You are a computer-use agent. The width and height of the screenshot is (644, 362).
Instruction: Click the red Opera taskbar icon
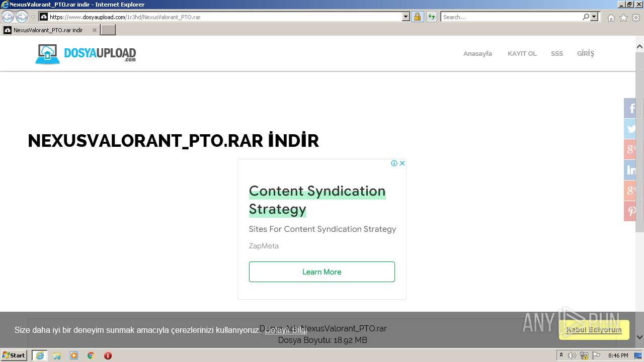pos(108,355)
